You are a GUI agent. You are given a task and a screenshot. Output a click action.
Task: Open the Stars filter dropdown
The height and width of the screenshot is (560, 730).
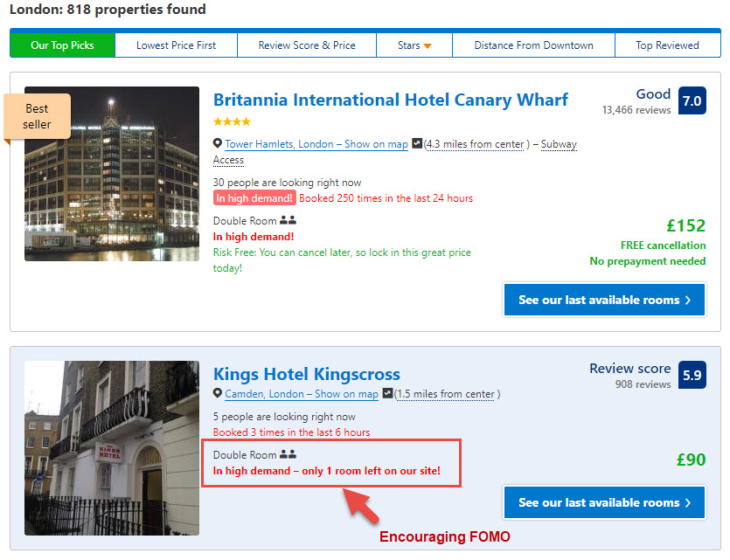pyautogui.click(x=414, y=44)
